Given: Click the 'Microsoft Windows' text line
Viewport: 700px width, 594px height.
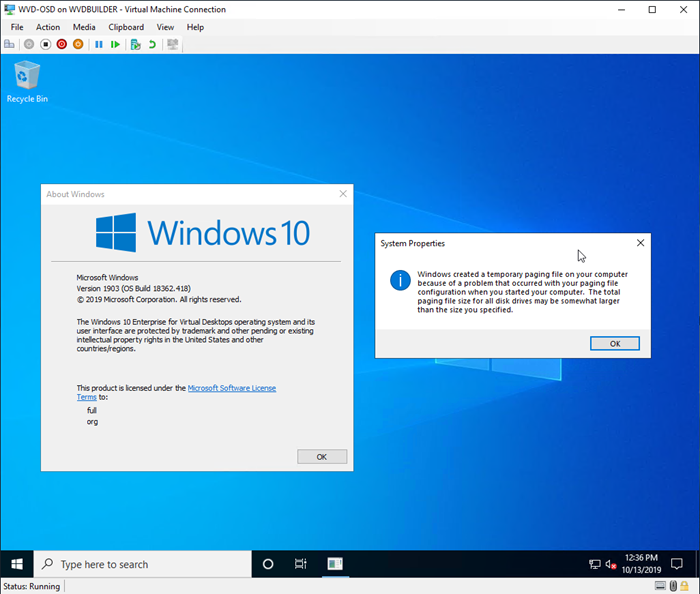Looking at the screenshot, I should tap(107, 277).
